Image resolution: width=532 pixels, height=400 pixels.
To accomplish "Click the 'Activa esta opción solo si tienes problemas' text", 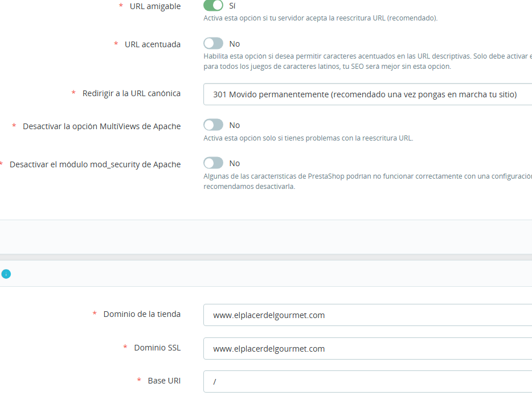I will click(308, 138).
